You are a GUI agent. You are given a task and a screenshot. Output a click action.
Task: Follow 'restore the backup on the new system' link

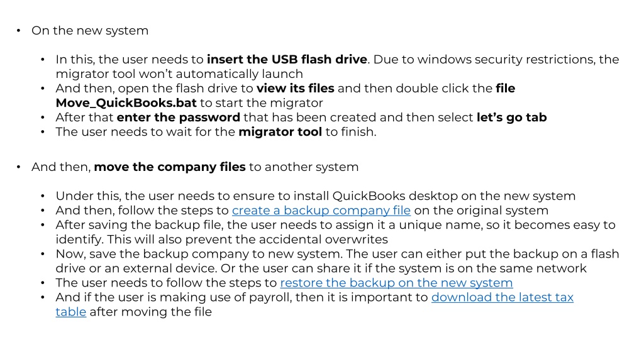(396, 283)
